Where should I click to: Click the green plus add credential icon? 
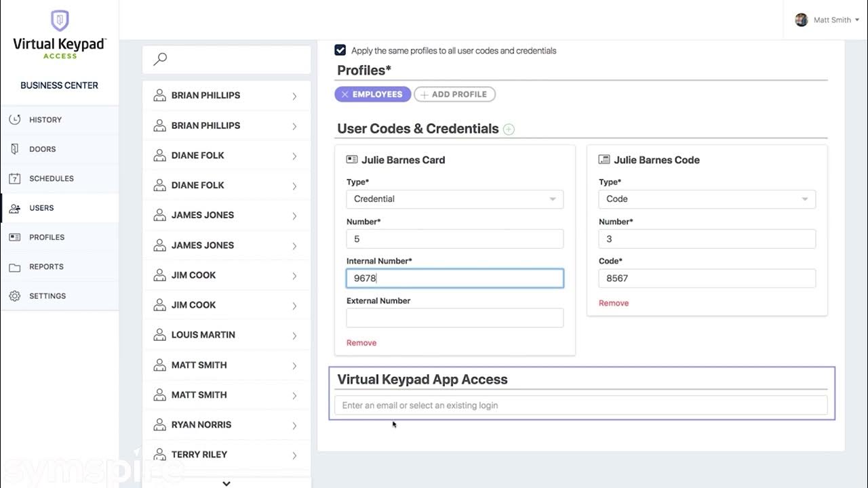pyautogui.click(x=509, y=129)
